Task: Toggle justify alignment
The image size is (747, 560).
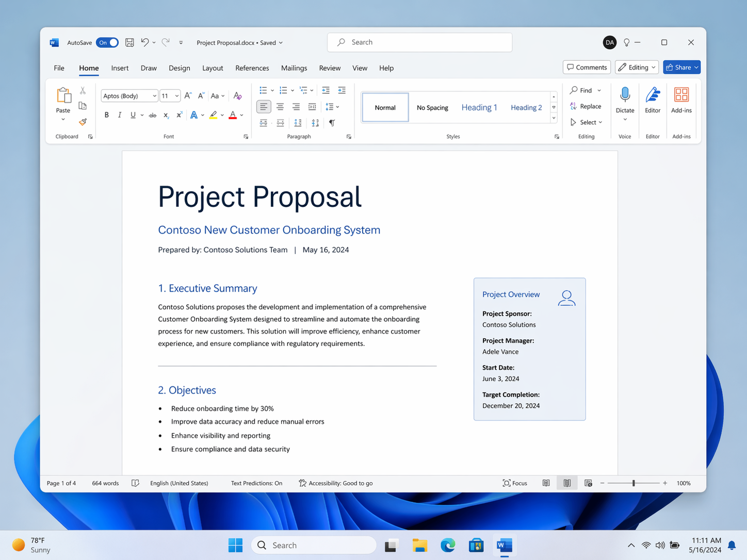Action: (x=312, y=107)
